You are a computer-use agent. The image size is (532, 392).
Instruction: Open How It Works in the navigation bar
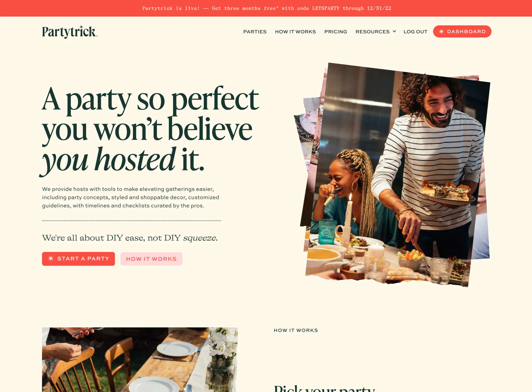[x=295, y=32]
